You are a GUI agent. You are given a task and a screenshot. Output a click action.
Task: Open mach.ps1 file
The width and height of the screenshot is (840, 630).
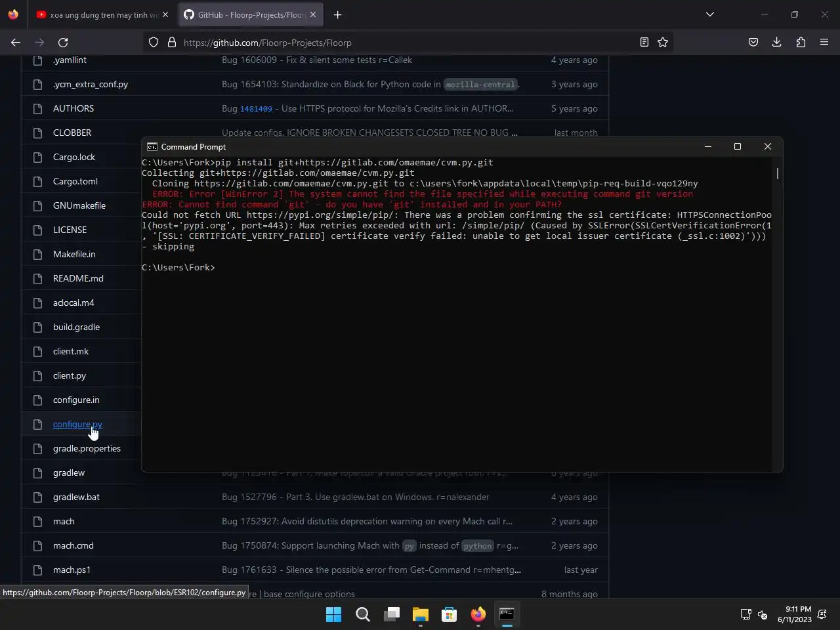point(72,570)
